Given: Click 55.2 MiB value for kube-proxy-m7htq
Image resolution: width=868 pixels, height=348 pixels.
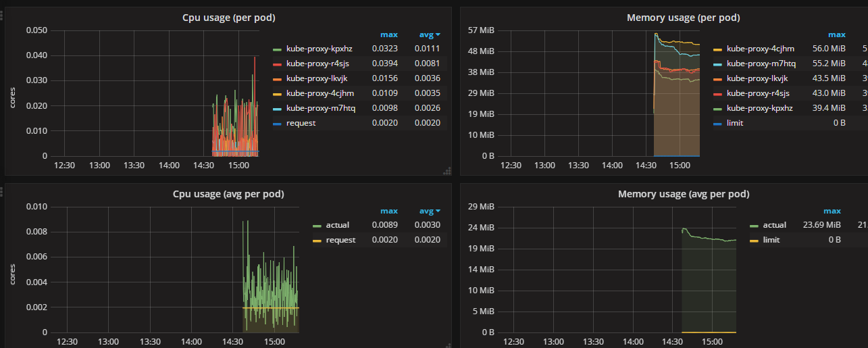Looking at the screenshot, I should [x=829, y=64].
